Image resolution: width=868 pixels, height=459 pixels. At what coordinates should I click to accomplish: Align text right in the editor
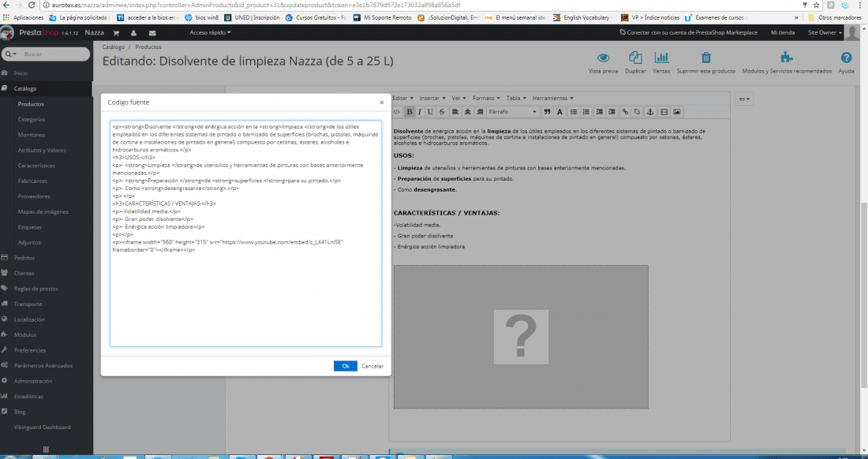point(480,112)
